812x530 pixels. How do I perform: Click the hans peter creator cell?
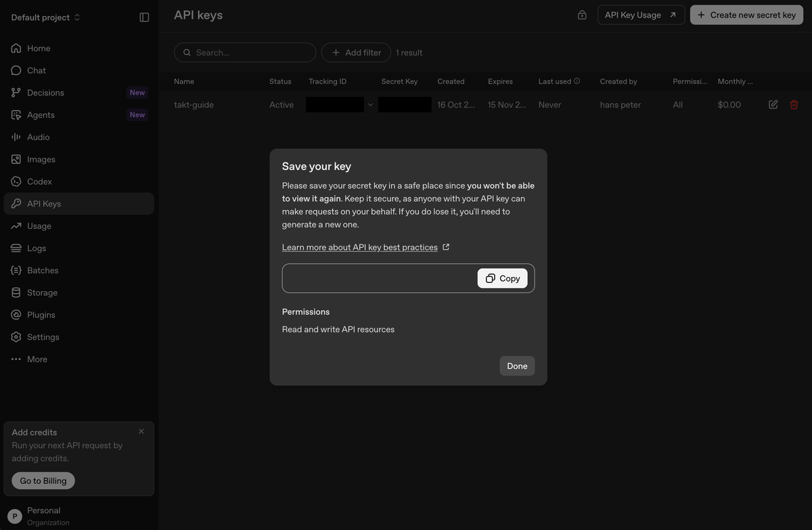tap(621, 105)
